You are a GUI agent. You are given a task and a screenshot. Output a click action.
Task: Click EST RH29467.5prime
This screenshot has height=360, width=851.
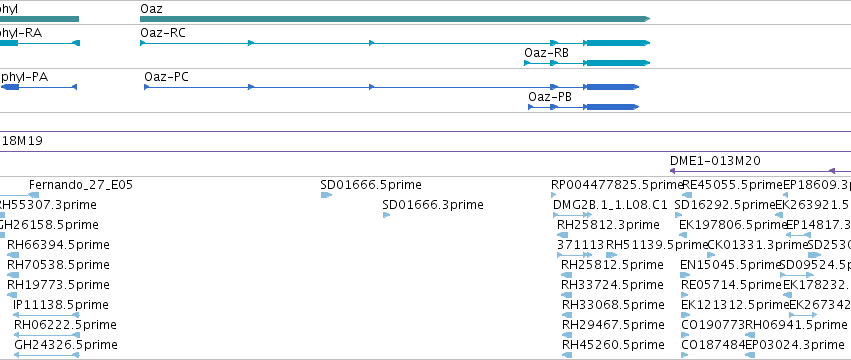click(x=613, y=325)
